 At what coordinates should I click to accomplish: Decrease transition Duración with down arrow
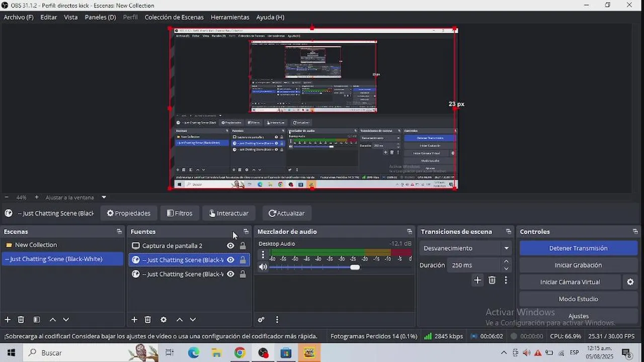click(506, 268)
